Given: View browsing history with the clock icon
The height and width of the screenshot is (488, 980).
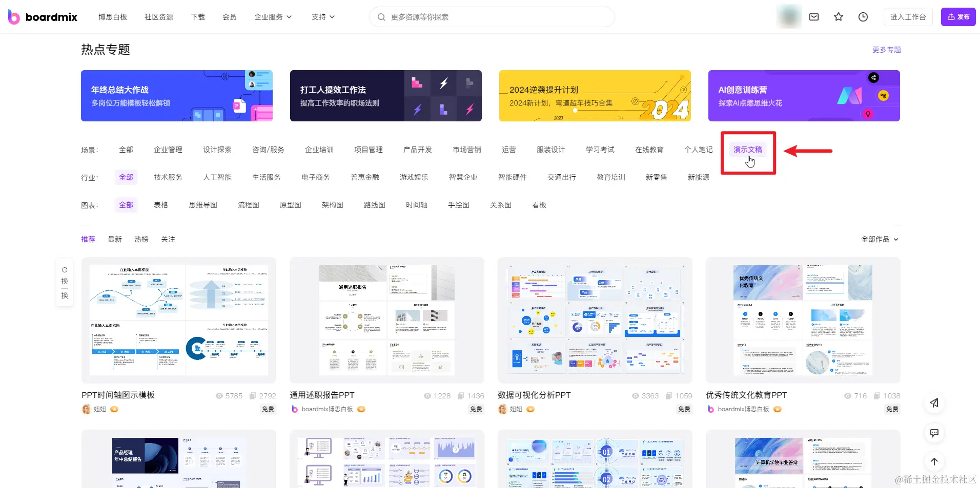Looking at the screenshot, I should 863,16.
